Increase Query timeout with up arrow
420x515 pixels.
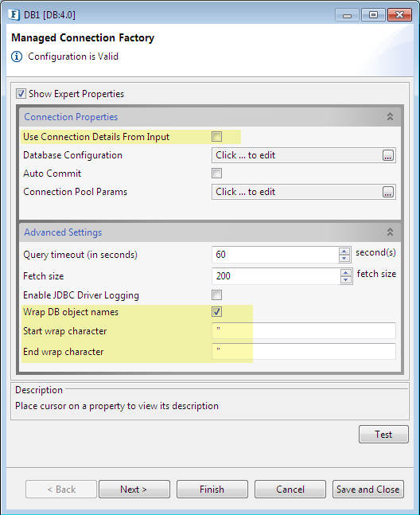(344, 252)
